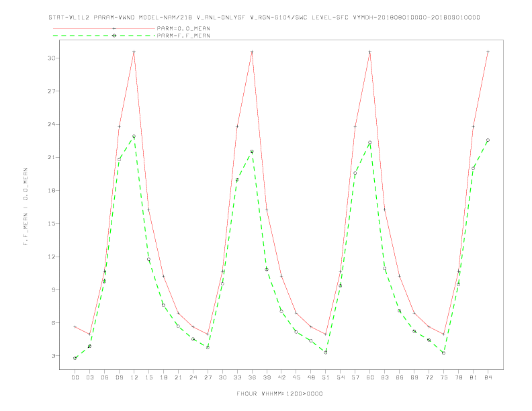Click the x-axis forecast hour label 51
532x411 pixels.
(x=326, y=377)
